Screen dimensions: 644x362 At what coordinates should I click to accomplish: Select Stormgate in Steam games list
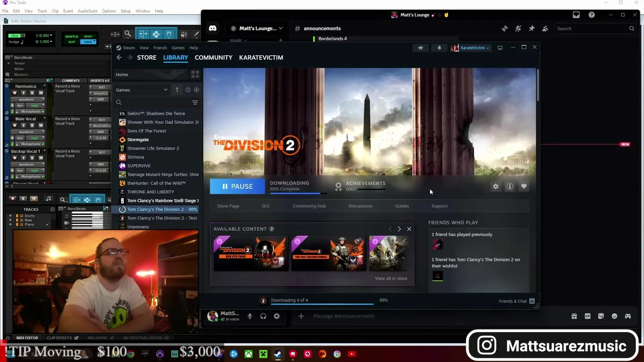click(138, 140)
